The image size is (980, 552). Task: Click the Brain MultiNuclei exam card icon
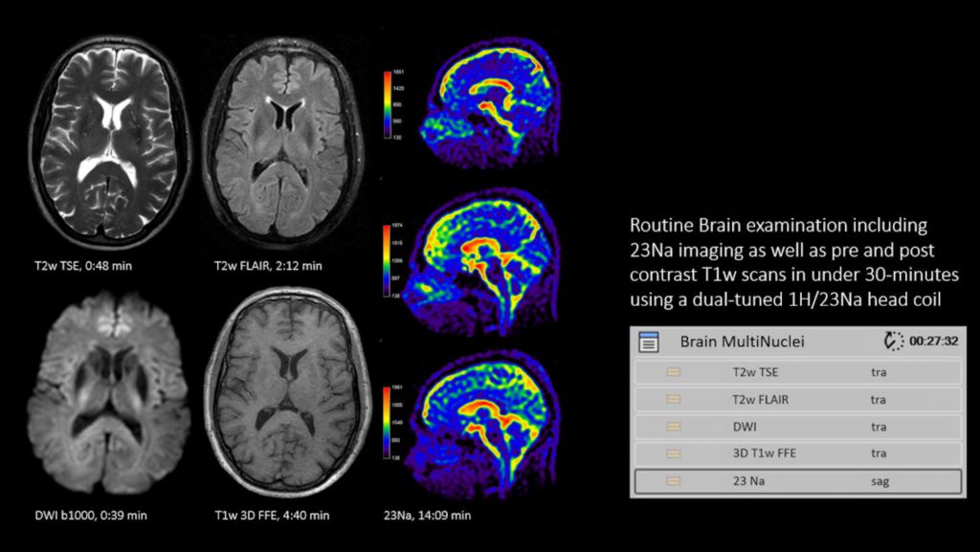(649, 342)
